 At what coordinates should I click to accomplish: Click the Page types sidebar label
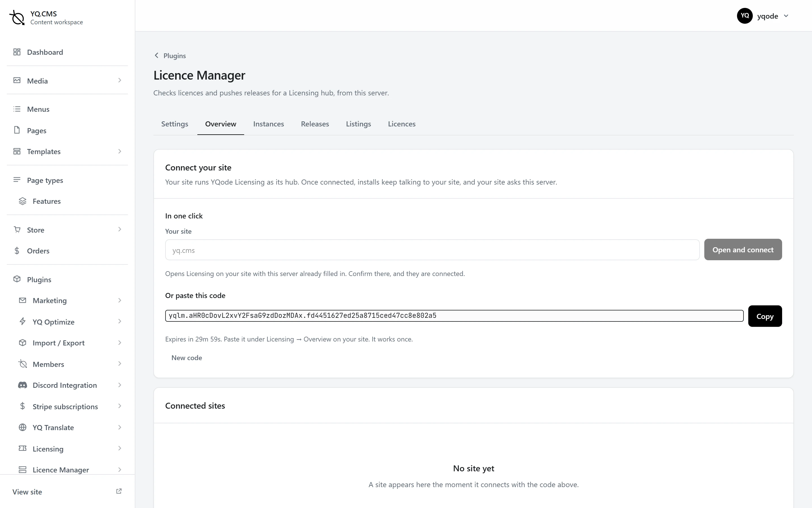(x=45, y=180)
